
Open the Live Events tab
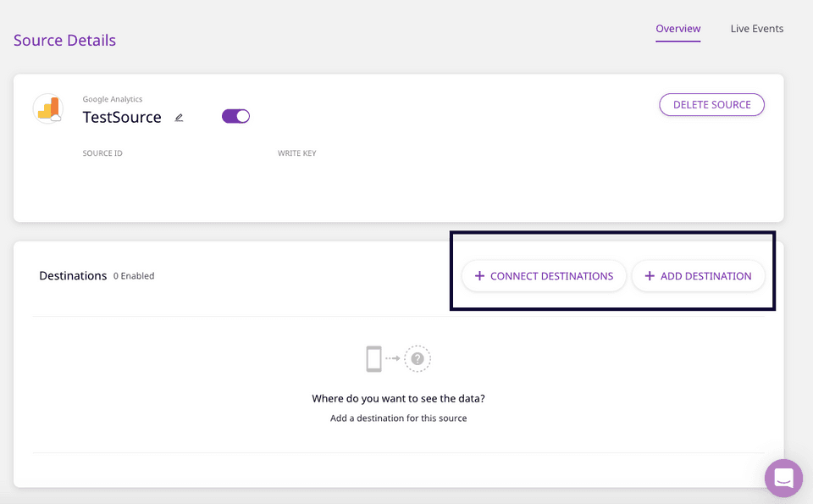point(756,29)
